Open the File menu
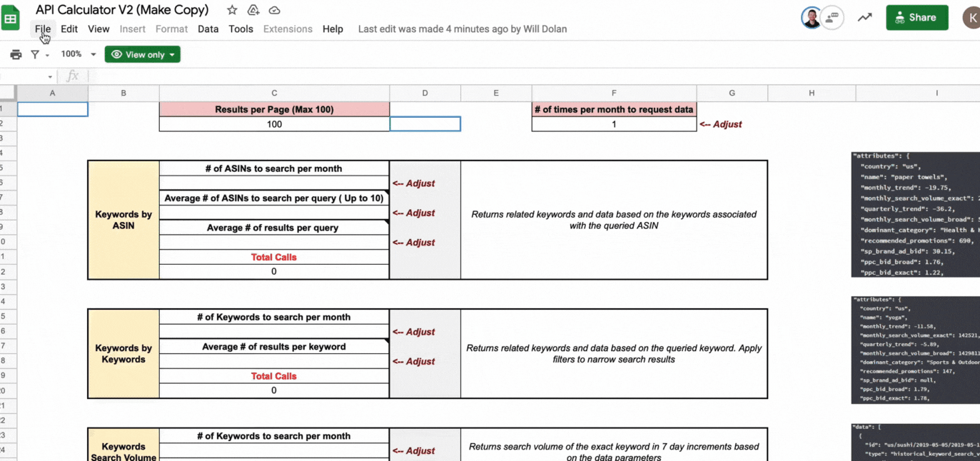980x461 pixels. point(43,29)
